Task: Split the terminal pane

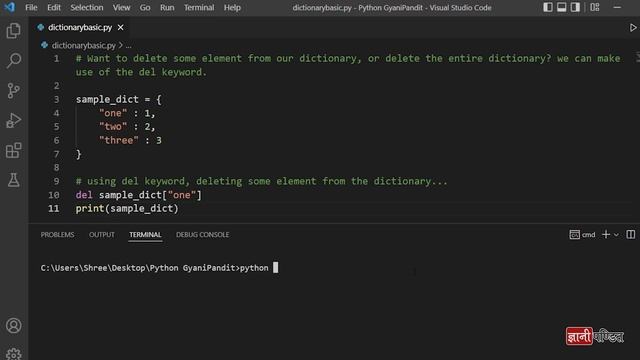Action: pos(631,234)
